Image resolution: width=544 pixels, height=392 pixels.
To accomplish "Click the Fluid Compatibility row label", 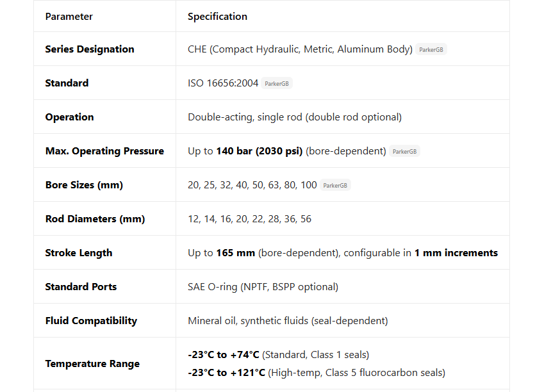I will [91, 321].
